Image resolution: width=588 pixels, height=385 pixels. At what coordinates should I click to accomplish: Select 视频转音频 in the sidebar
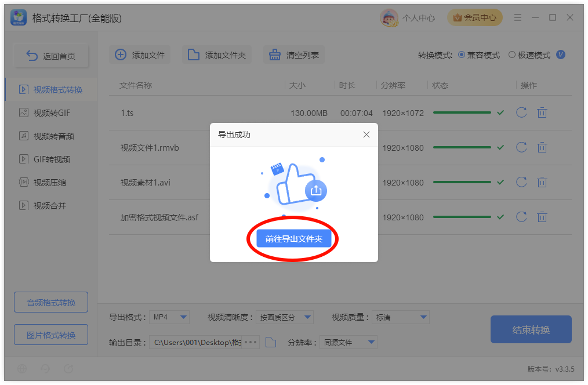(x=46, y=136)
